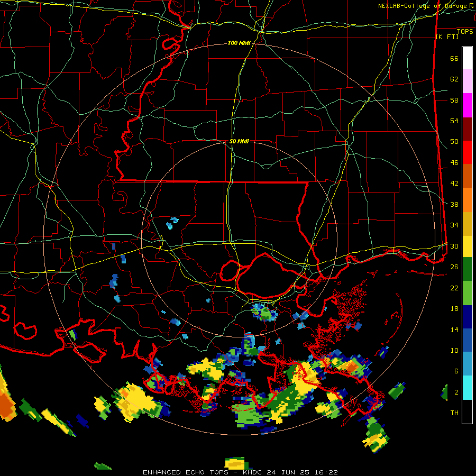Viewport: 476px width, 476px height.
Task: Select the navy blue legend color block
Action: [467, 317]
